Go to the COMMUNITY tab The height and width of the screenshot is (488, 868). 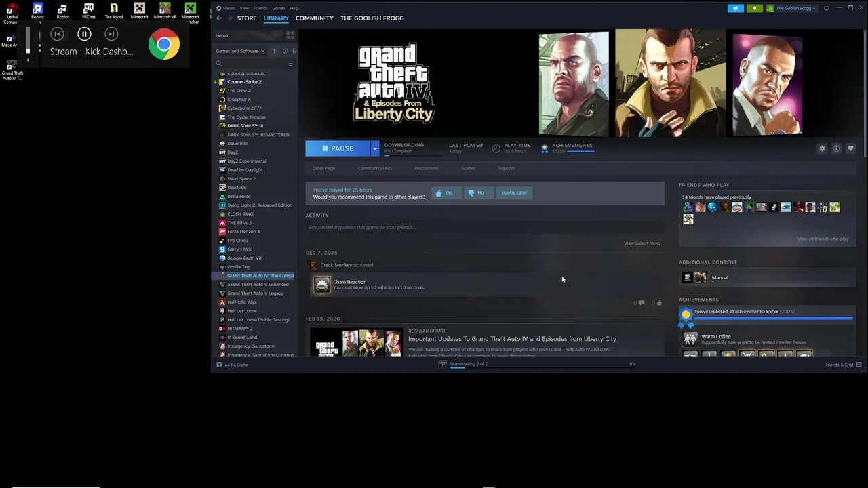[x=315, y=18]
